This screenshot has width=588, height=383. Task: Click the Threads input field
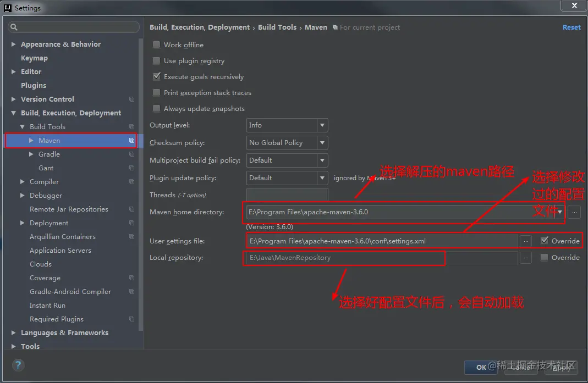287,195
